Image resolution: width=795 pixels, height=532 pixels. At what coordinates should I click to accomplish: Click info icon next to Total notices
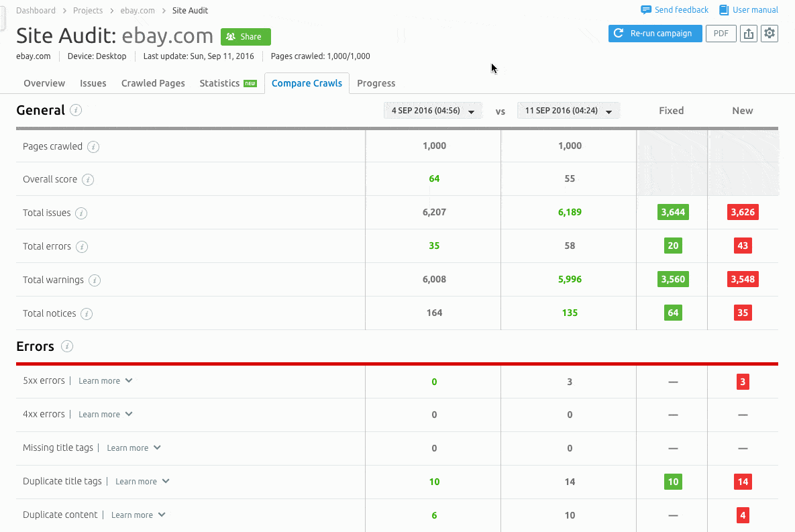[87, 314]
